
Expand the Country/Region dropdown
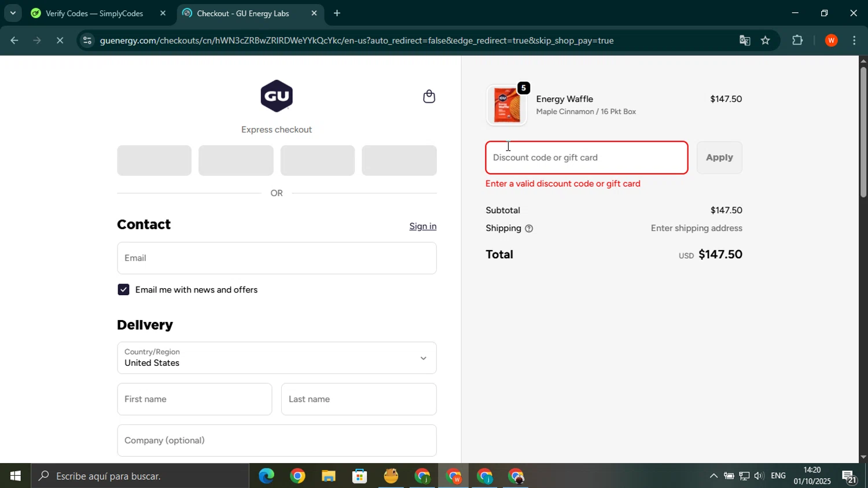[277, 358]
